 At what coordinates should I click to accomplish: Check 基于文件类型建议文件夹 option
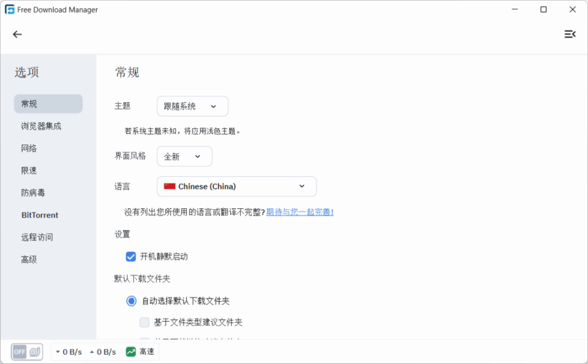tap(144, 322)
